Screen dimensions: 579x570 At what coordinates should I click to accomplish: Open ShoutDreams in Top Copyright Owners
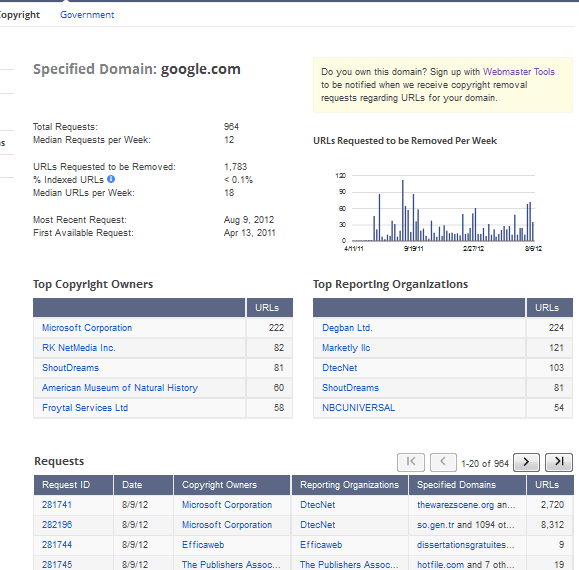(x=71, y=368)
